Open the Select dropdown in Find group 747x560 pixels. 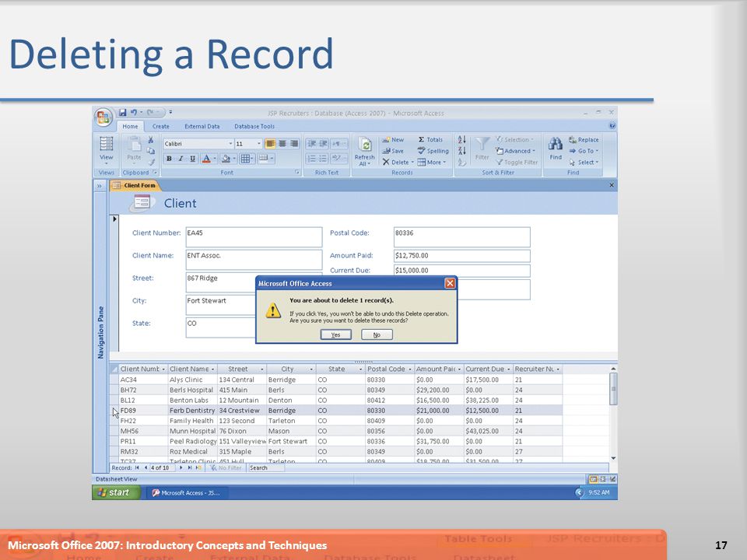[584, 163]
